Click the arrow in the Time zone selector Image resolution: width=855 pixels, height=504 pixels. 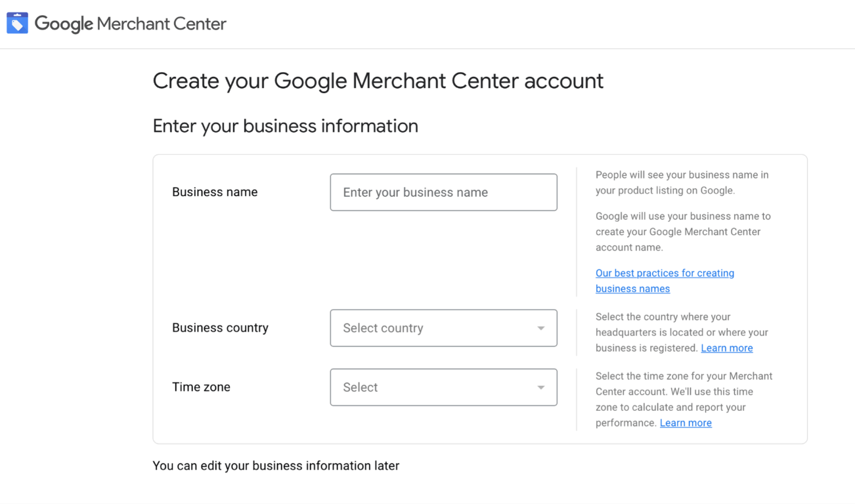pyautogui.click(x=540, y=387)
